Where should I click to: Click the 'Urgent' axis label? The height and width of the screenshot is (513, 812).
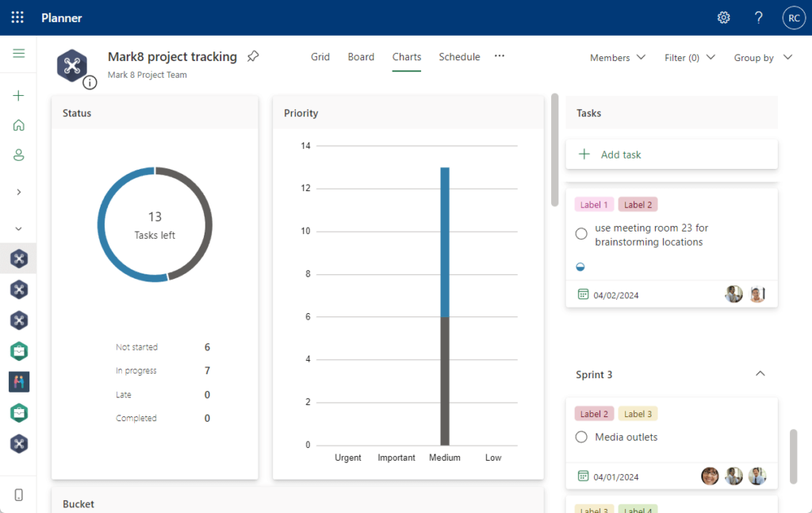tap(348, 457)
